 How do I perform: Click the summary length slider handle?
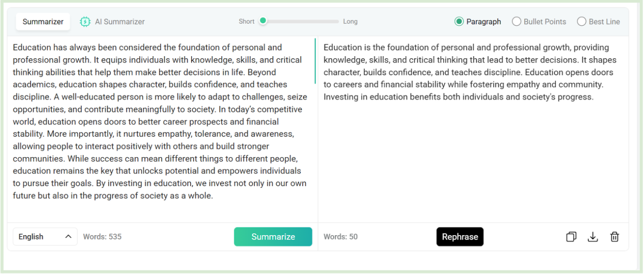coord(263,20)
